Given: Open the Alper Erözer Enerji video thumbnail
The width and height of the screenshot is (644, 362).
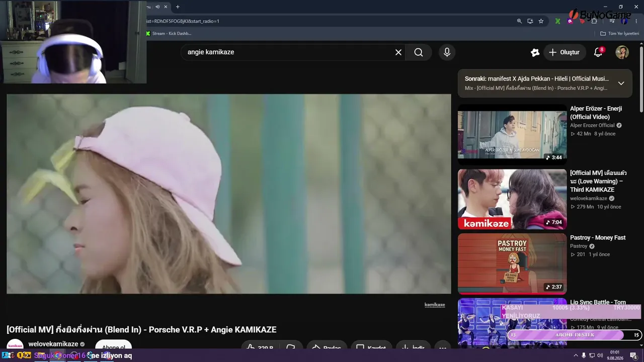Looking at the screenshot, I should coord(512,134).
